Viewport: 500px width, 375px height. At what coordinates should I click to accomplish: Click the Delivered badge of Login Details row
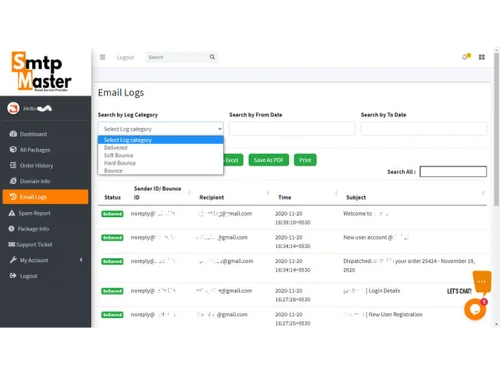[112, 291]
